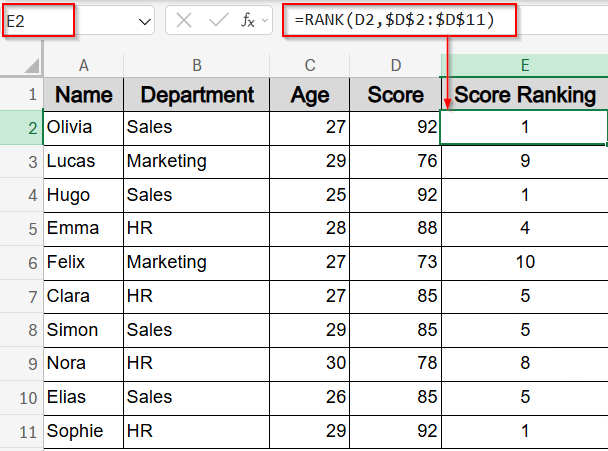The width and height of the screenshot is (608, 451).
Task: Open the Name Box dropdown arrow
Action: click(x=145, y=21)
